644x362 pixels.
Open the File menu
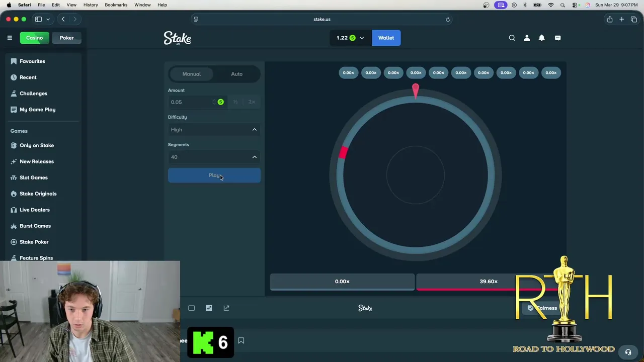(x=41, y=5)
